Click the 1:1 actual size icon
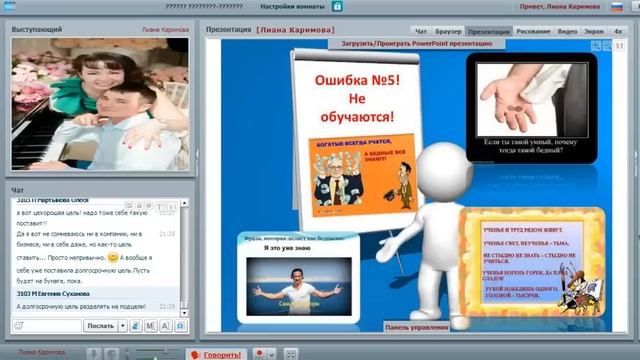 [620, 46]
